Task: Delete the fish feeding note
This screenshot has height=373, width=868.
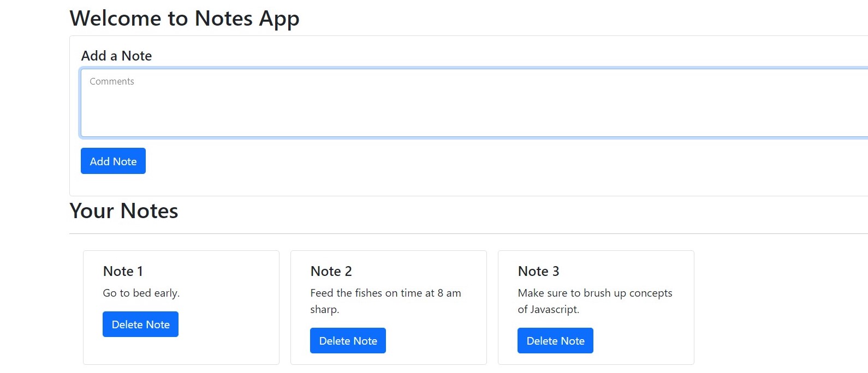Action: (348, 340)
